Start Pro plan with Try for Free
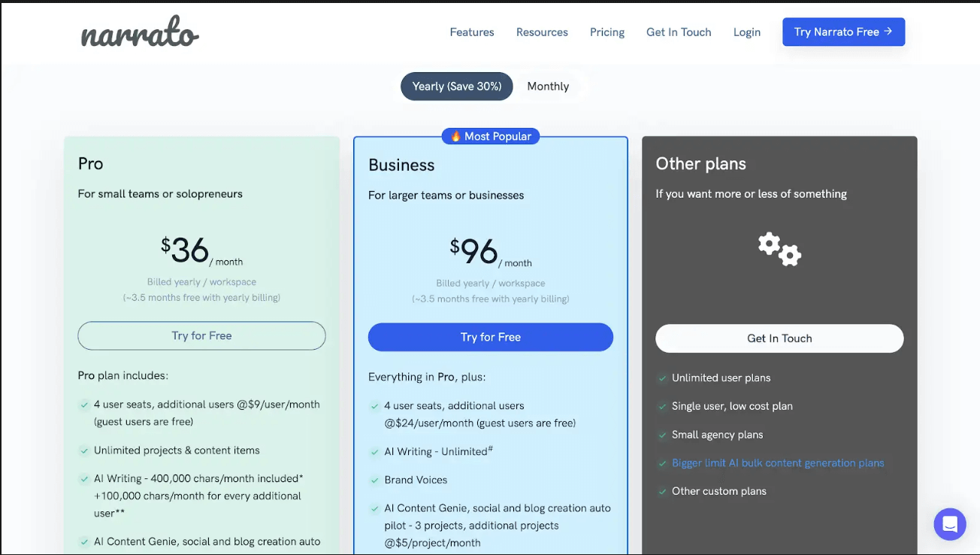Image resolution: width=980 pixels, height=555 pixels. tap(201, 335)
